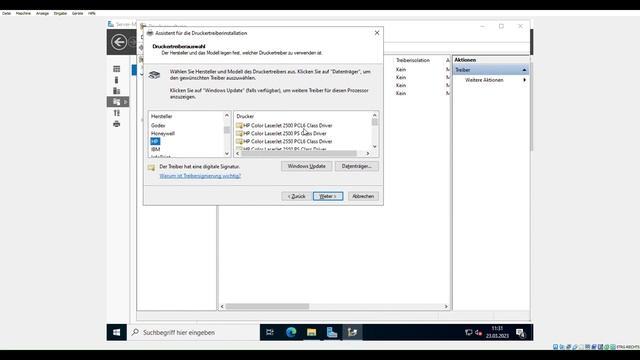Viewport: 640px width, 360px height.
Task: Open VirtualBox Hilfe menu
Action: click(x=92, y=13)
